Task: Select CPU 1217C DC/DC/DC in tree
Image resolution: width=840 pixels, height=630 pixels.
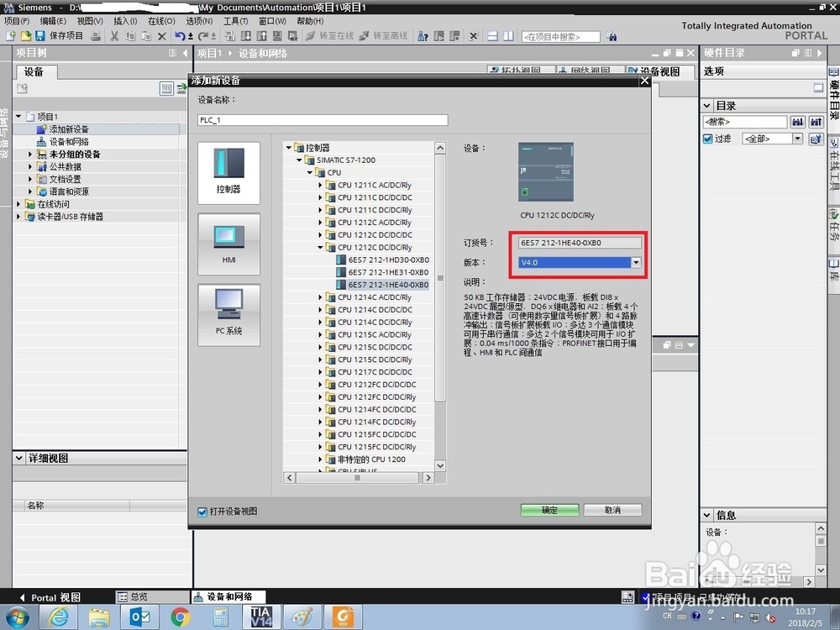Action: click(375, 372)
